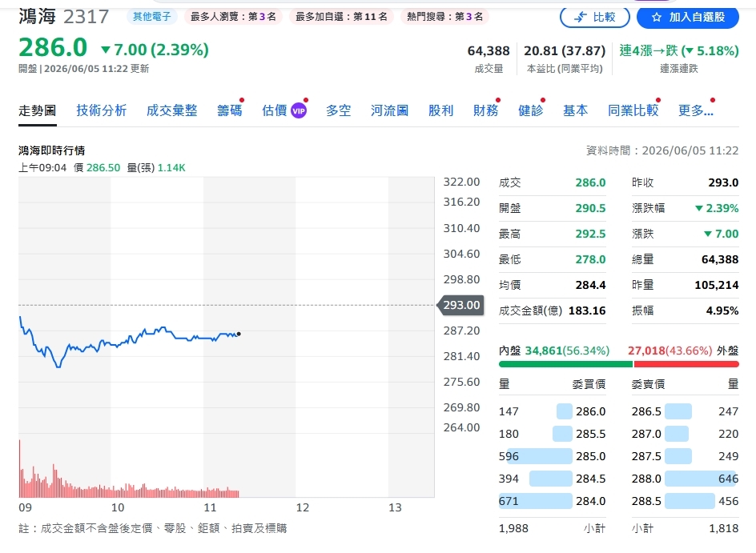
Task: Open the 健診 tab
Action: (530, 110)
